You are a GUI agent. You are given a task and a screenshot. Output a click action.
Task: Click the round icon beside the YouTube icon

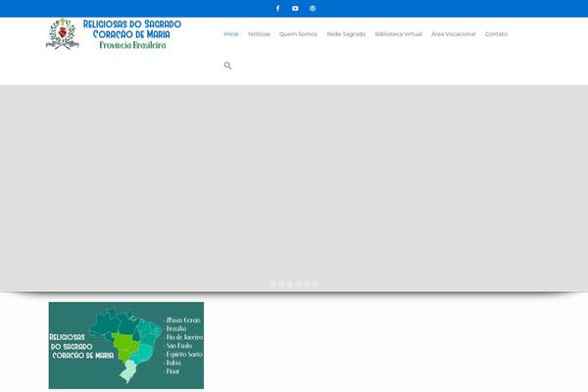pyautogui.click(x=313, y=8)
